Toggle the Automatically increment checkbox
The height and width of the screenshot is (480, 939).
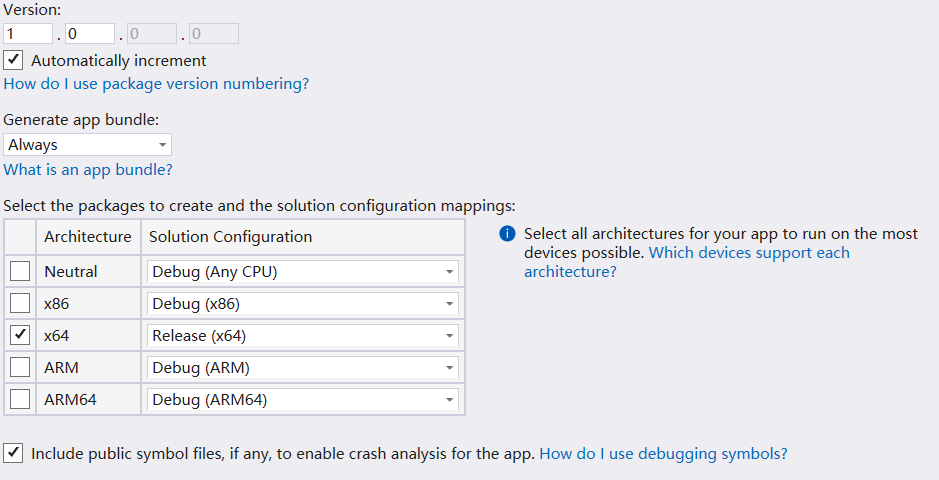pos(14,60)
